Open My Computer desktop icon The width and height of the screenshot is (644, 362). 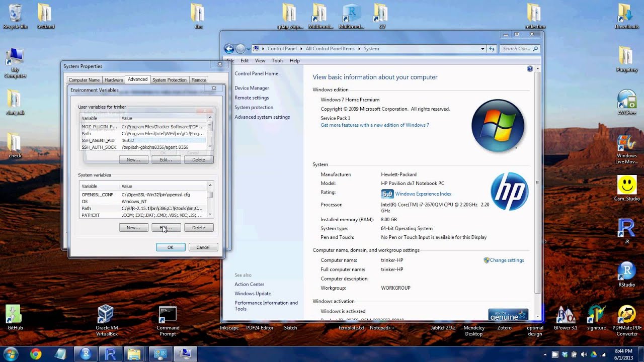pyautogui.click(x=15, y=63)
